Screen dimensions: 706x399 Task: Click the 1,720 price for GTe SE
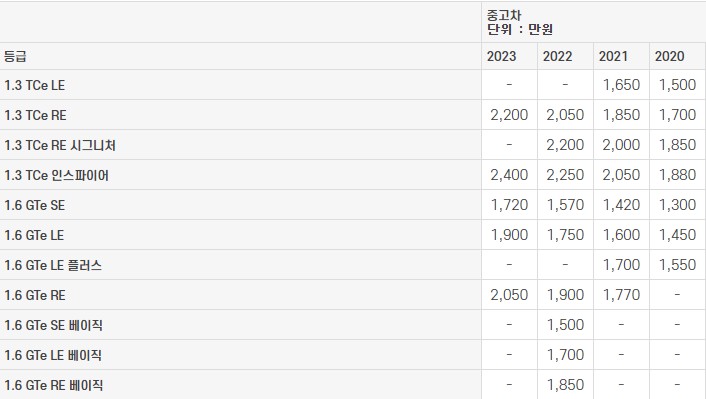pos(509,205)
